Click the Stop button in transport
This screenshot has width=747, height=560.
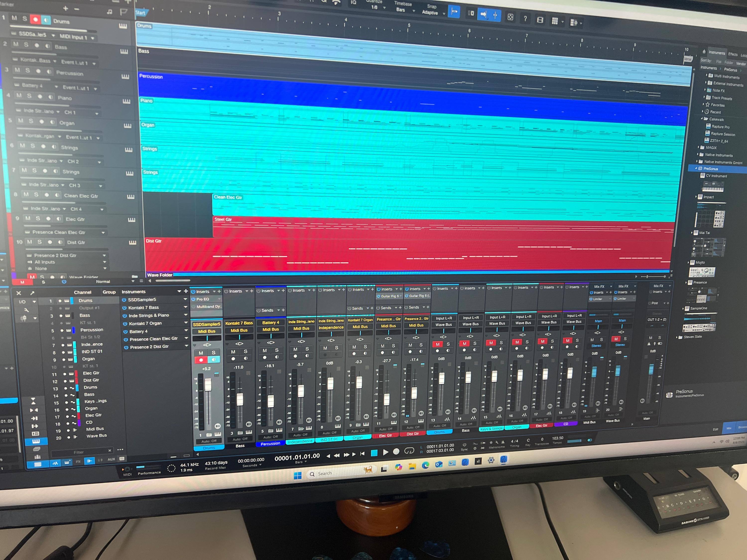[374, 453]
